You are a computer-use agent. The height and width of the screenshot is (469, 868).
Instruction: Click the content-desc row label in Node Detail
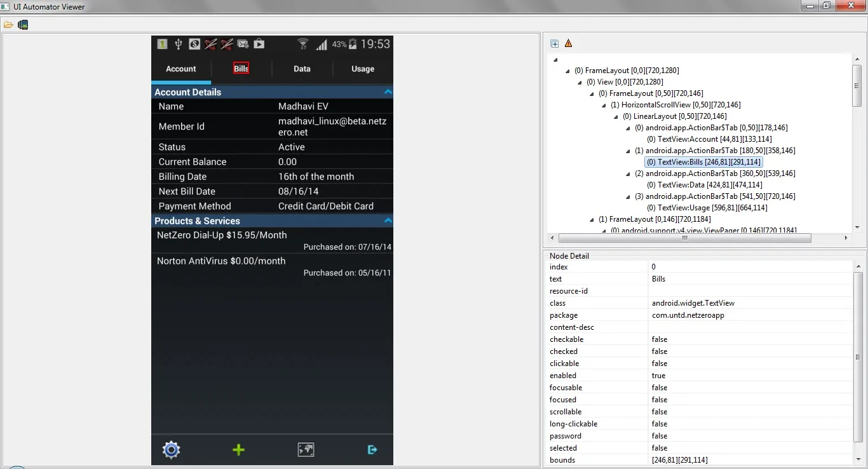click(x=572, y=327)
